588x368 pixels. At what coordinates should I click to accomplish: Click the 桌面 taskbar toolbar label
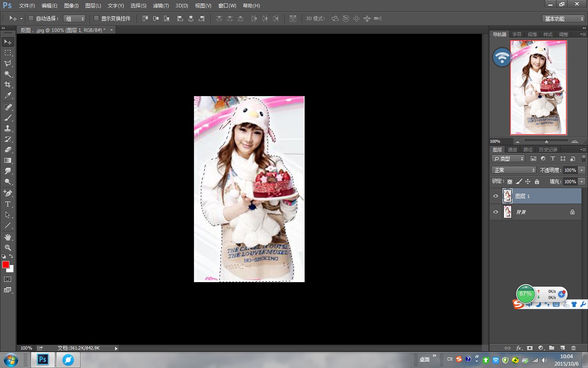[425, 360]
